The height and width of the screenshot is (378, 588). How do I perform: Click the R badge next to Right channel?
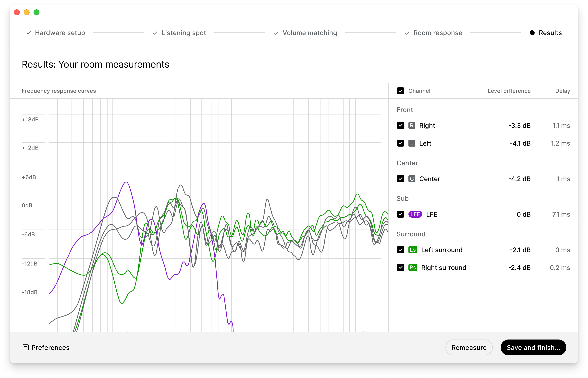coord(412,126)
